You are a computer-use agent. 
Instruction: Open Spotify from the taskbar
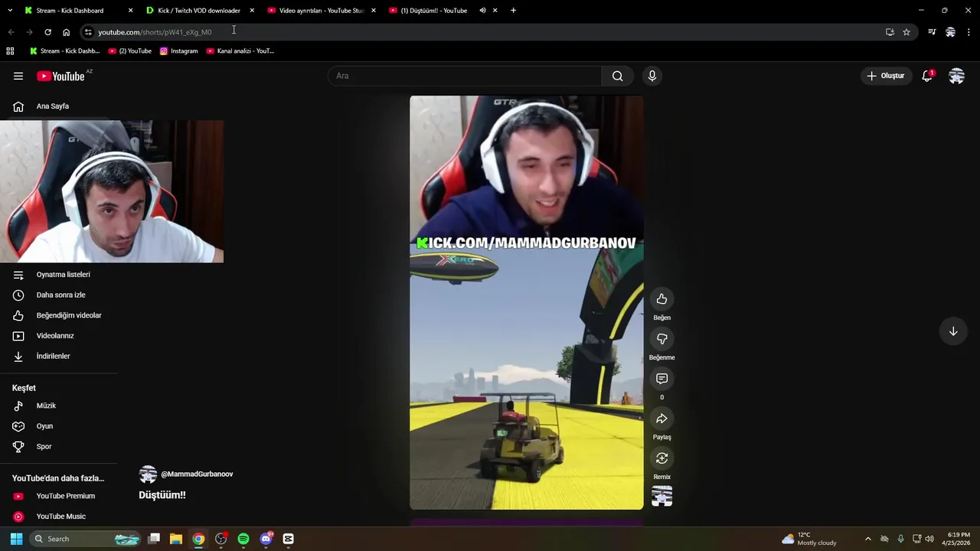pyautogui.click(x=243, y=539)
